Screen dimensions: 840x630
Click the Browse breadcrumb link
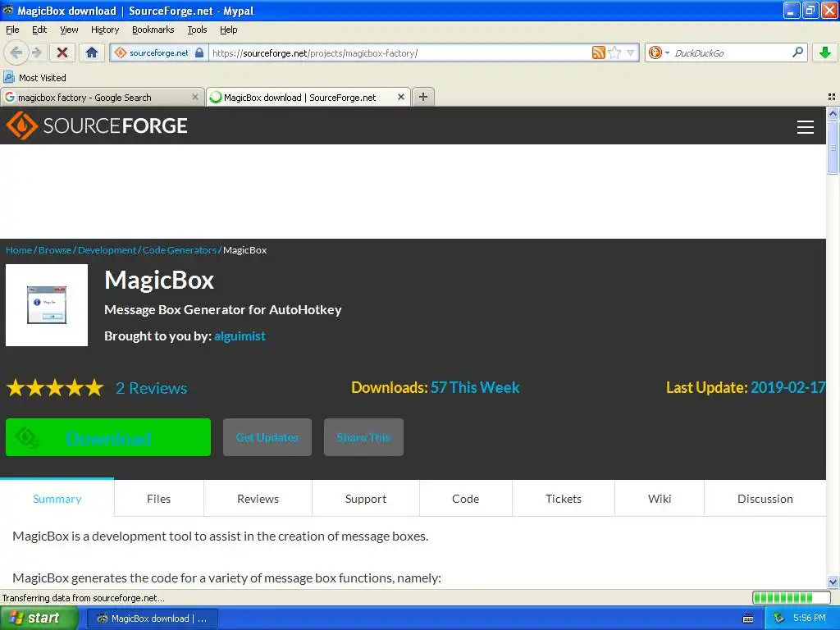tap(55, 250)
